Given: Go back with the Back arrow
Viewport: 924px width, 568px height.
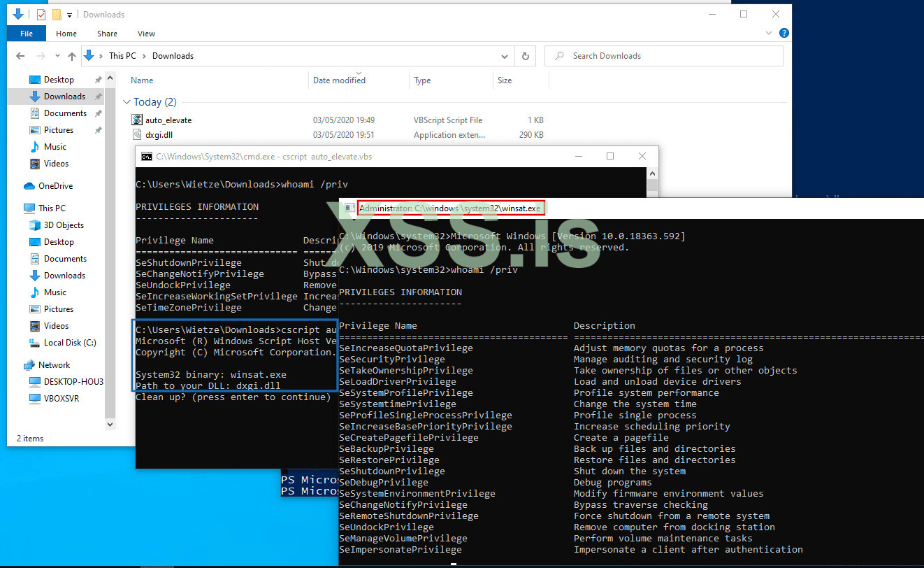Looking at the screenshot, I should (x=20, y=56).
